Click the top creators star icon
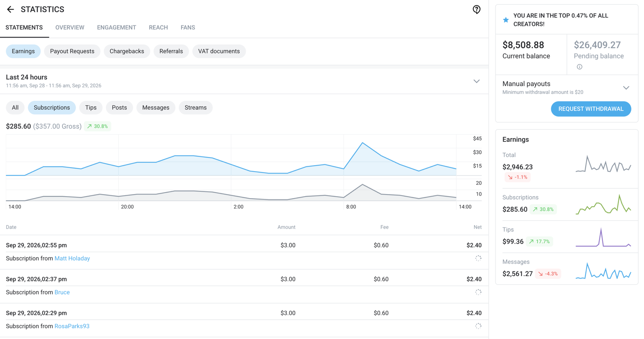 (x=506, y=20)
